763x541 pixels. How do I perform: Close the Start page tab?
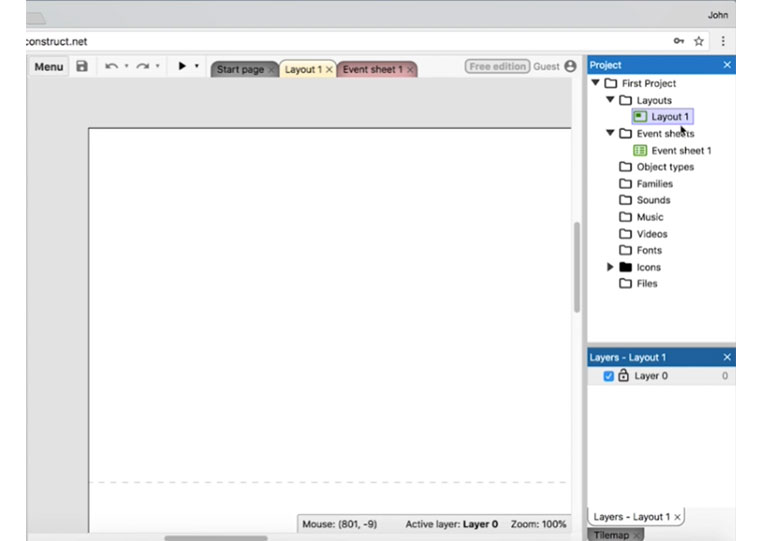coord(272,70)
